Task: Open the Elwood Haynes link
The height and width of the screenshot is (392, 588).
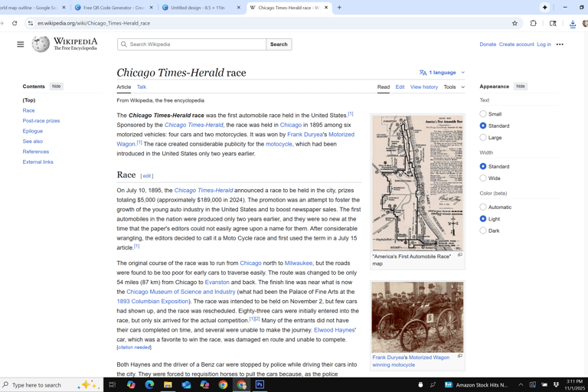Action: pyautogui.click(x=334, y=330)
